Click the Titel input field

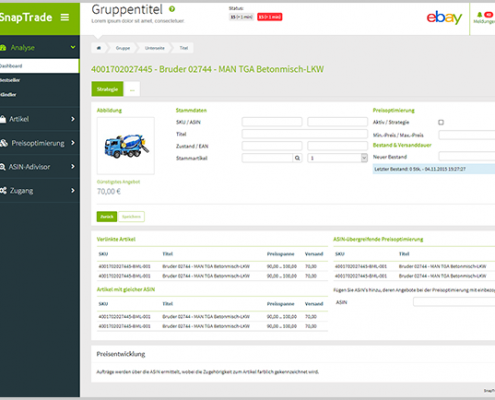click(305, 134)
